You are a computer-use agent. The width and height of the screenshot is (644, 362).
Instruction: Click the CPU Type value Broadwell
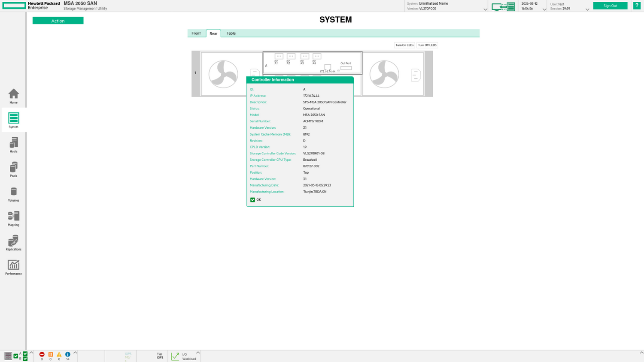[310, 160]
